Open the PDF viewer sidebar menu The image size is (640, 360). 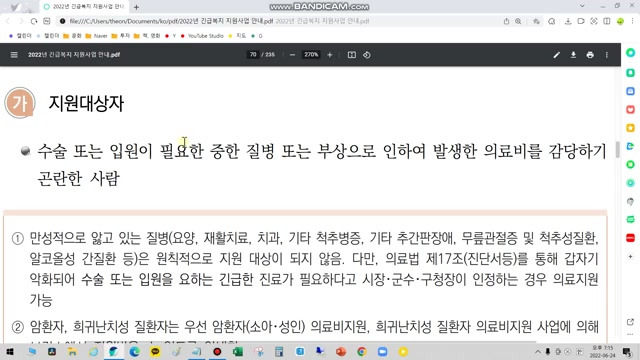[14, 55]
